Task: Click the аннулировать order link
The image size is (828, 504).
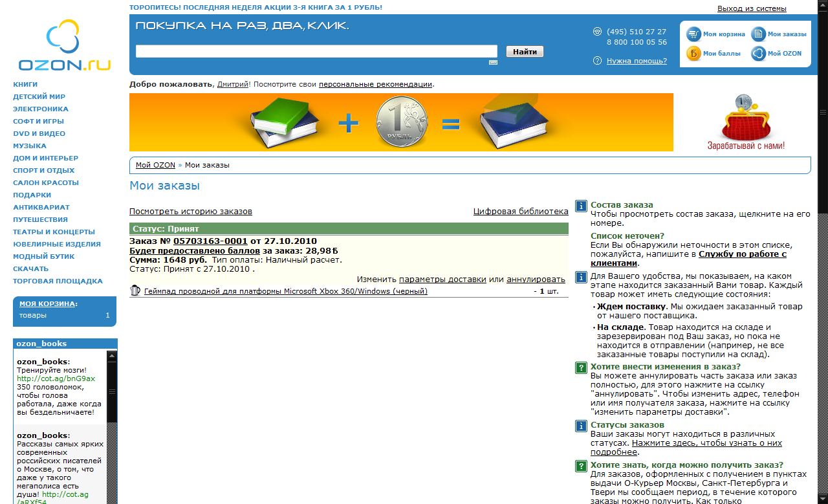Action: point(536,279)
